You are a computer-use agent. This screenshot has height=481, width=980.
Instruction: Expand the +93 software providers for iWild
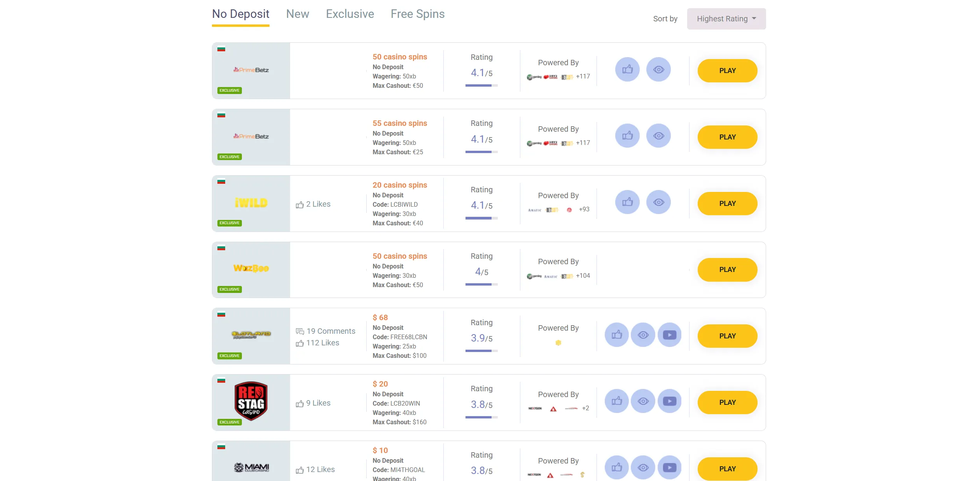click(584, 209)
